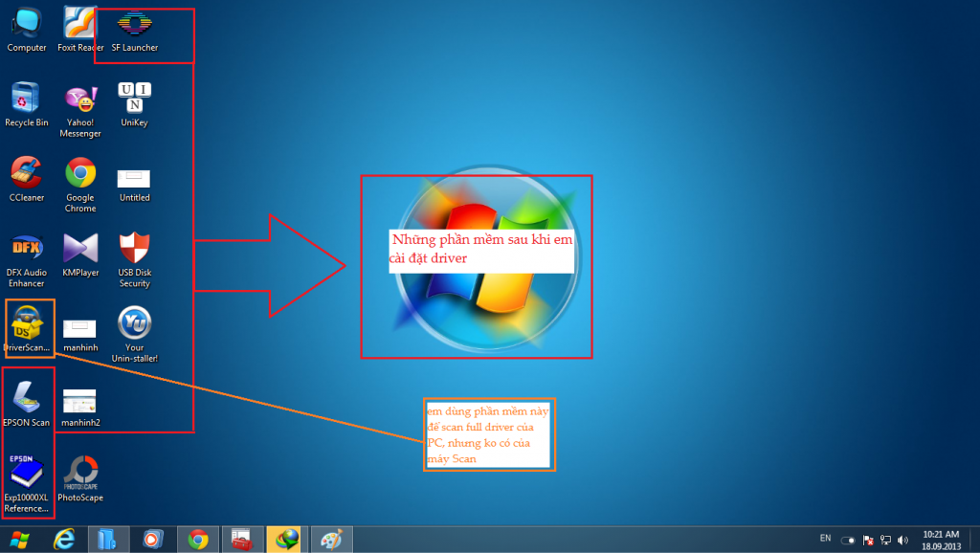980x553 pixels.
Task: Open the Libraries explorer taskbar button
Action: (x=108, y=540)
